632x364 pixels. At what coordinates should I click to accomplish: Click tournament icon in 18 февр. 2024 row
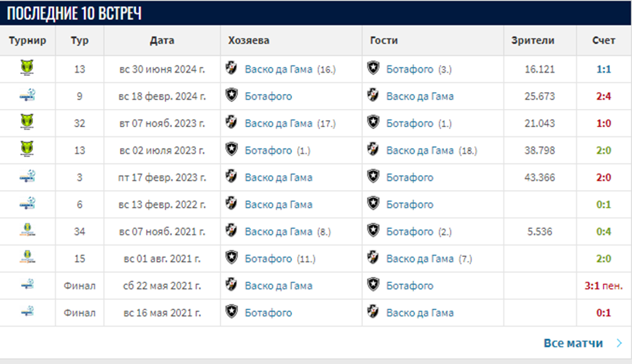27,95
